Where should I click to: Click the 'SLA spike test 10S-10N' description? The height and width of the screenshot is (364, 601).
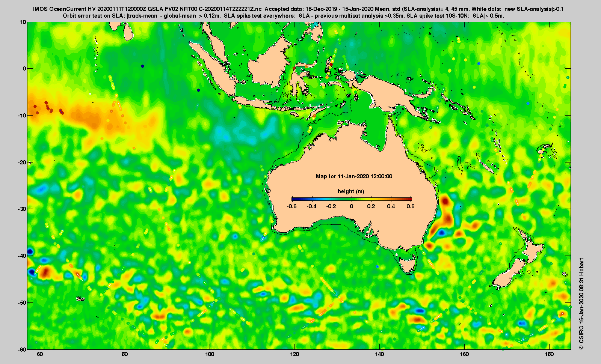point(455,16)
